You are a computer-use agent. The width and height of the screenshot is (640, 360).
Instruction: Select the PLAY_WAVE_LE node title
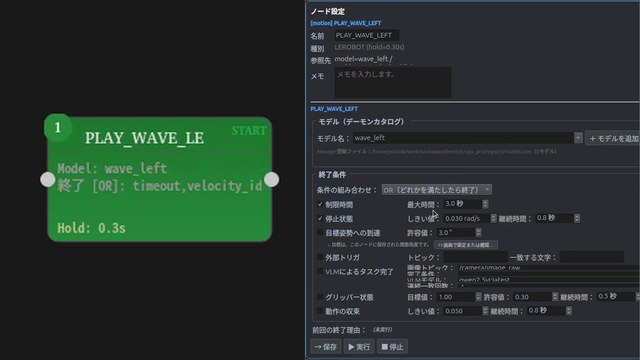[144, 138]
